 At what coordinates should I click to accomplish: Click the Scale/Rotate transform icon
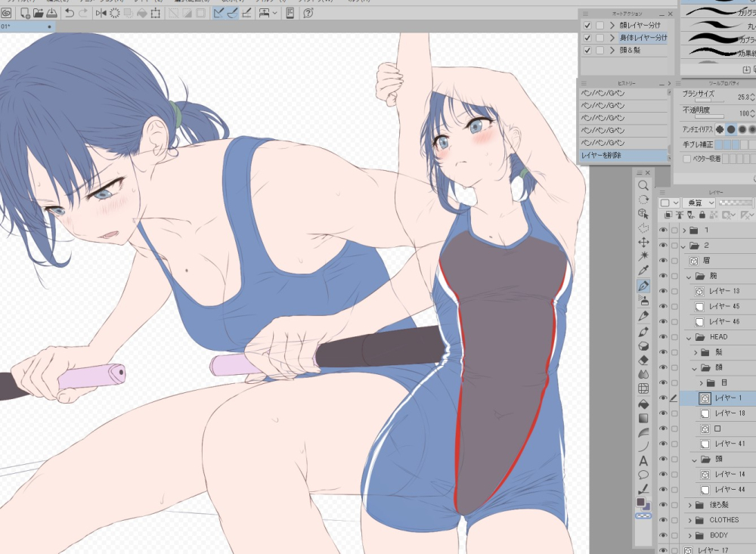click(x=155, y=13)
